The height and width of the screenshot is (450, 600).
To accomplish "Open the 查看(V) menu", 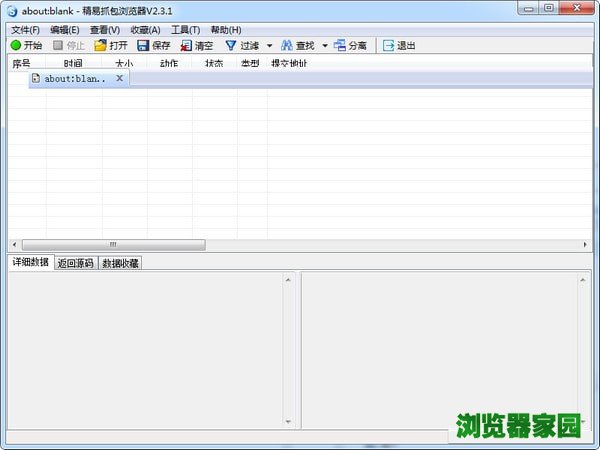I will pos(105,30).
